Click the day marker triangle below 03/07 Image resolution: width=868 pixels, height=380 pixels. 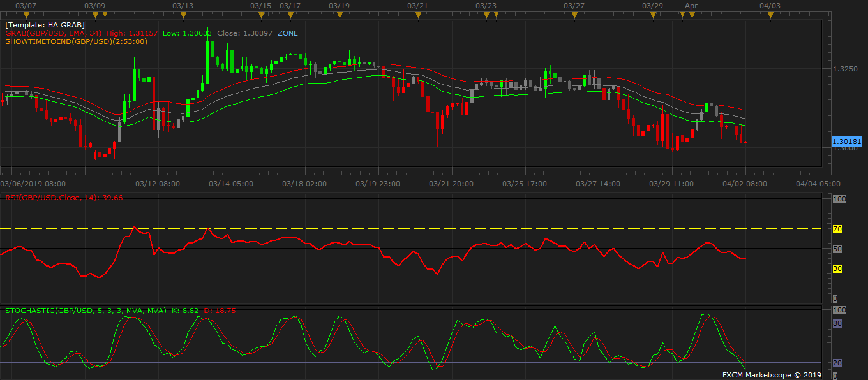click(x=26, y=15)
